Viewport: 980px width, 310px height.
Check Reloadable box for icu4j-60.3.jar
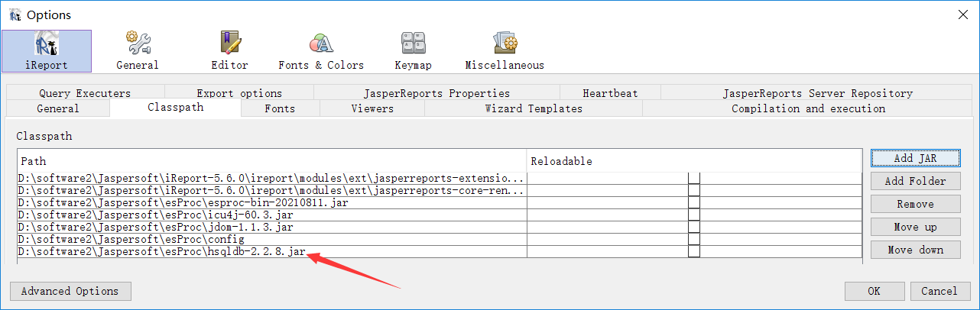pos(694,215)
